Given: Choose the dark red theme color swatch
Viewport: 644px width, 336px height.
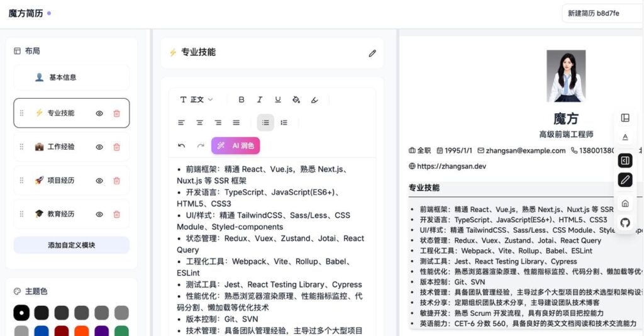Looking at the screenshot, I should [61, 331].
